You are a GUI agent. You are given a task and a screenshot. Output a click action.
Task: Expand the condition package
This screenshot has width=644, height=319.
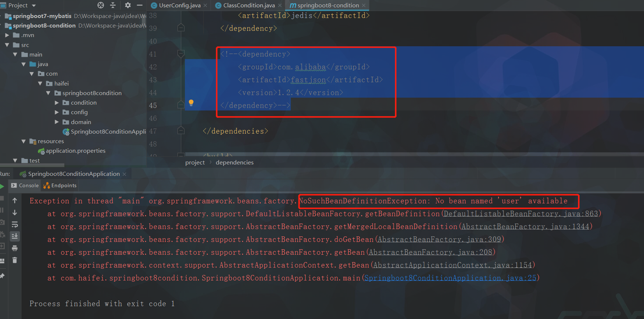pyautogui.click(x=57, y=103)
